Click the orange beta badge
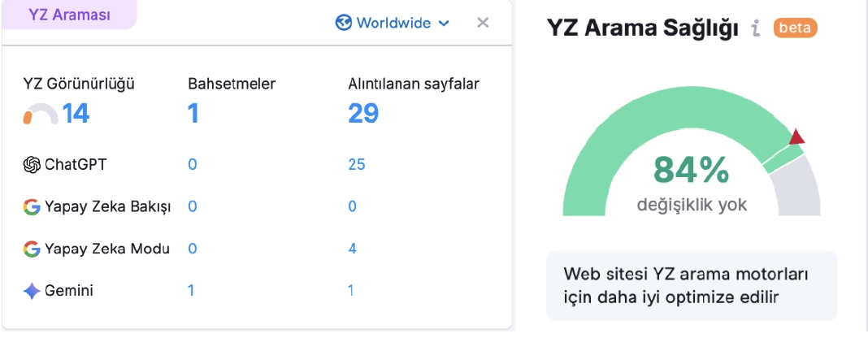The image size is (868, 351). [795, 28]
